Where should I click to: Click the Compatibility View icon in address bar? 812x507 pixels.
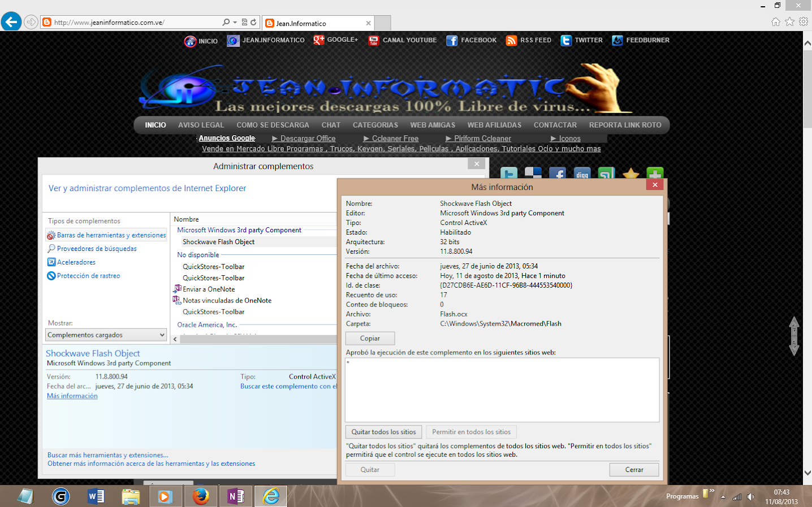[245, 22]
